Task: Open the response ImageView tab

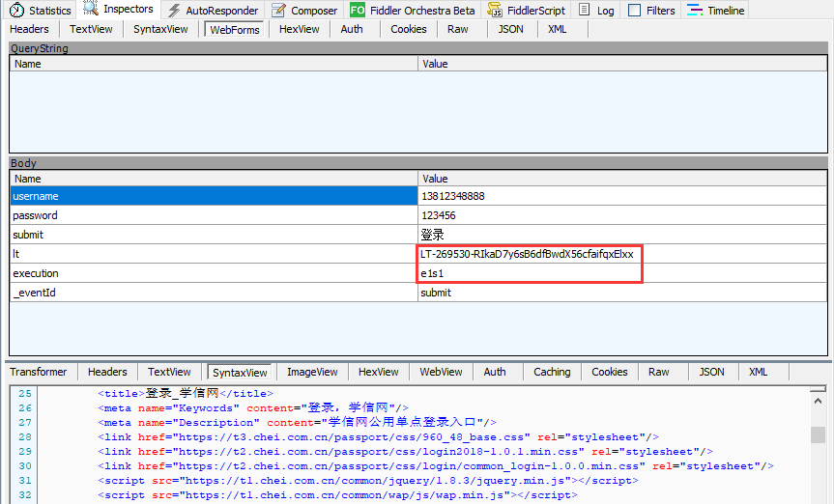Action: (x=312, y=372)
